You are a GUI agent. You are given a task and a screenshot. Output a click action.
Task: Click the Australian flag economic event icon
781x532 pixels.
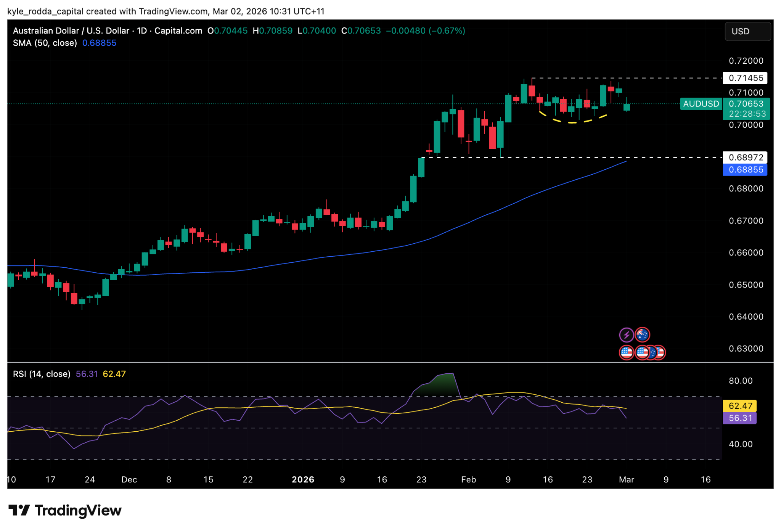[642, 335]
